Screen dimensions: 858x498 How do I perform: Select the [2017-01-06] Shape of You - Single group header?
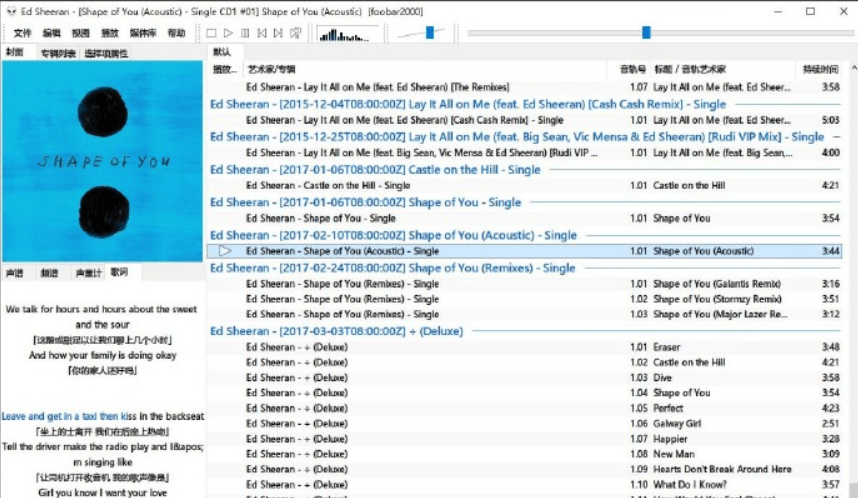525,202
